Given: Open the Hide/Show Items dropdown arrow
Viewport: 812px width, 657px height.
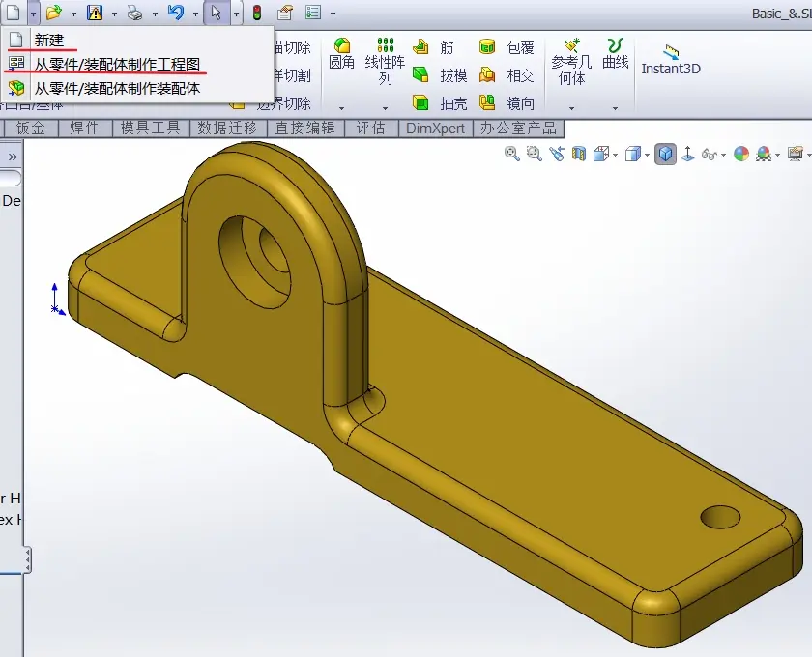Looking at the screenshot, I should point(723,155).
